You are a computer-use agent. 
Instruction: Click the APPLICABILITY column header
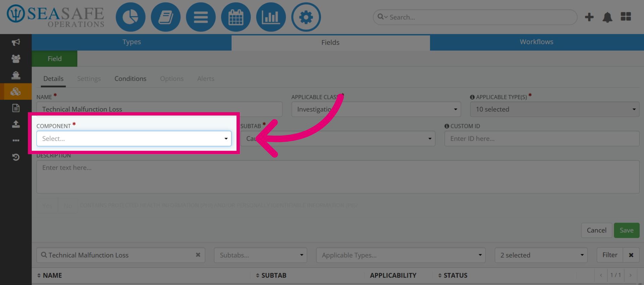[393, 275]
